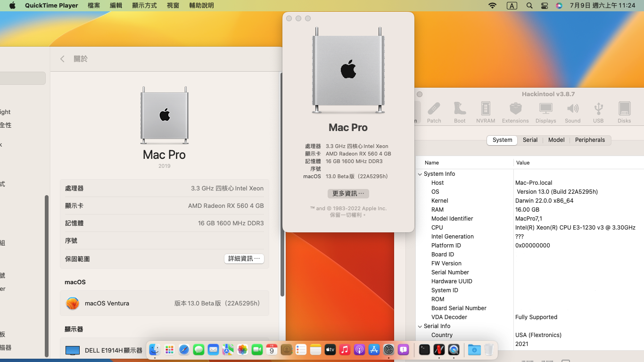644x362 pixels.
Task: Open the 編輯 menu
Action: 116,6
